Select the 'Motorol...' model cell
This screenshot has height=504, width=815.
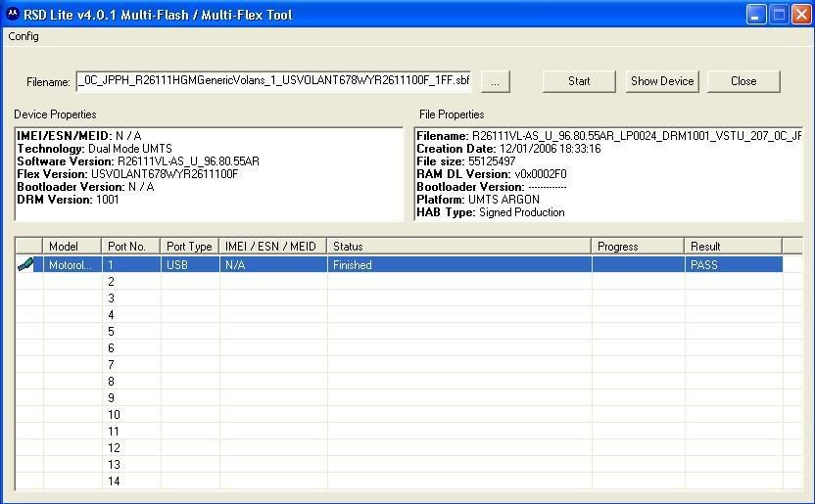coord(72,264)
